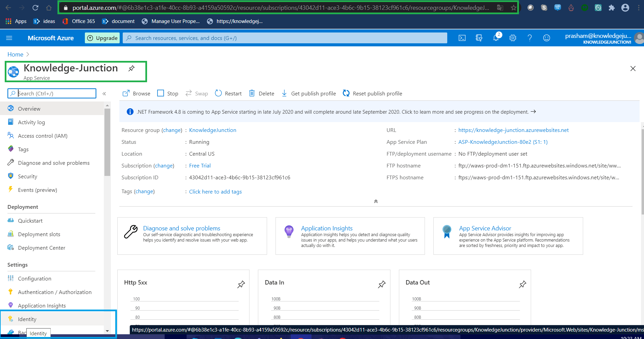This screenshot has width=644, height=339.
Task: Click the browser address bar
Action: point(281,7)
